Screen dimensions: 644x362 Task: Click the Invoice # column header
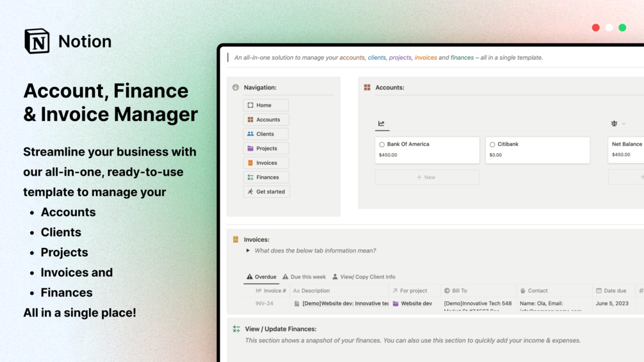pos(270,291)
